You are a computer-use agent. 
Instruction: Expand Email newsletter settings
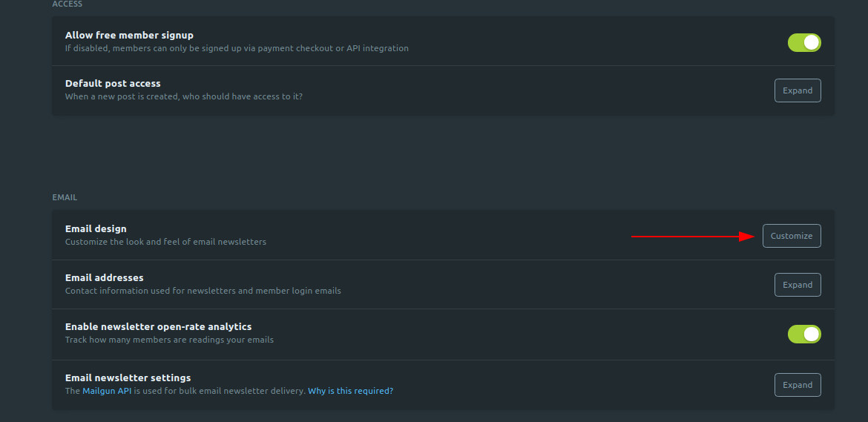pos(797,385)
